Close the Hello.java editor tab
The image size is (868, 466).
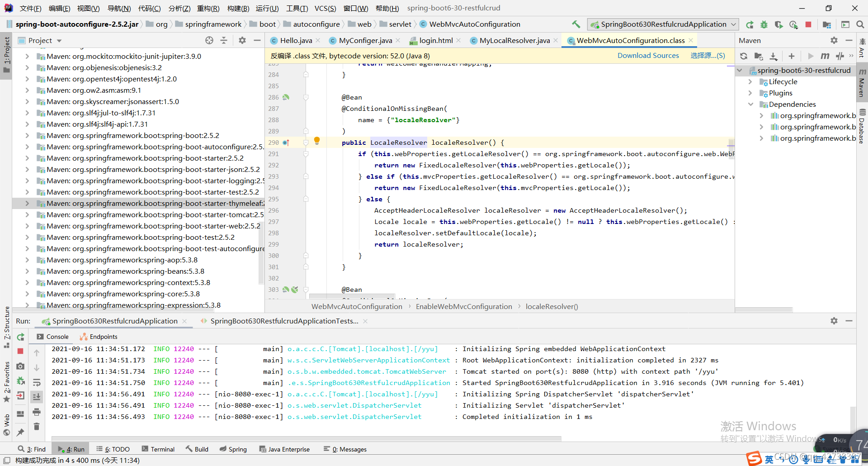[x=318, y=41]
